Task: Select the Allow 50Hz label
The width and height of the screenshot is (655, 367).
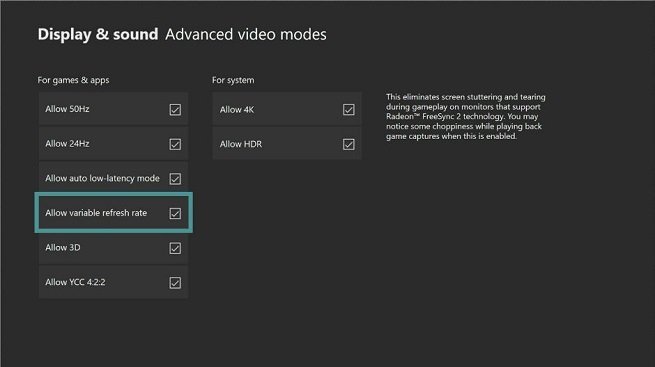Action: (67, 109)
